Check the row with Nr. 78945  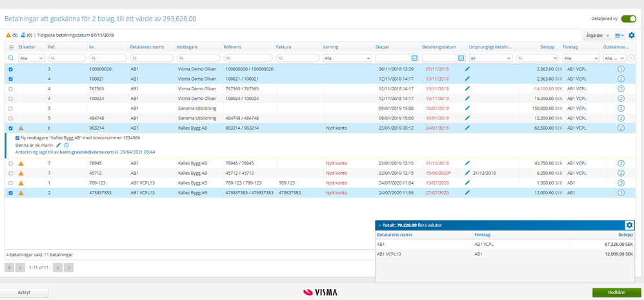tap(11, 163)
